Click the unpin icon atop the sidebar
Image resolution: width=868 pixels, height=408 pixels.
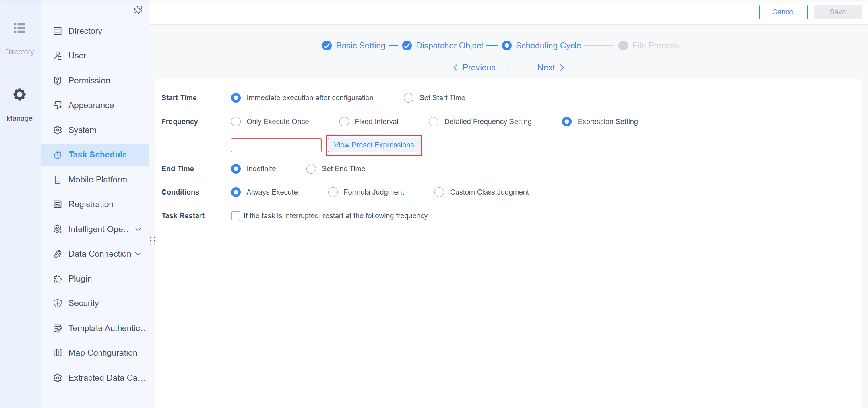click(x=138, y=9)
